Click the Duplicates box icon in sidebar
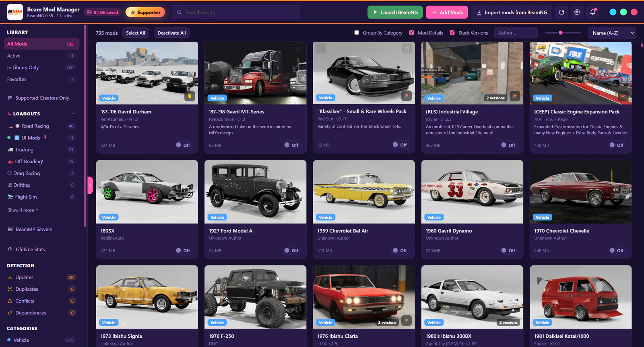The height and width of the screenshot is (347, 644). tap(10, 289)
